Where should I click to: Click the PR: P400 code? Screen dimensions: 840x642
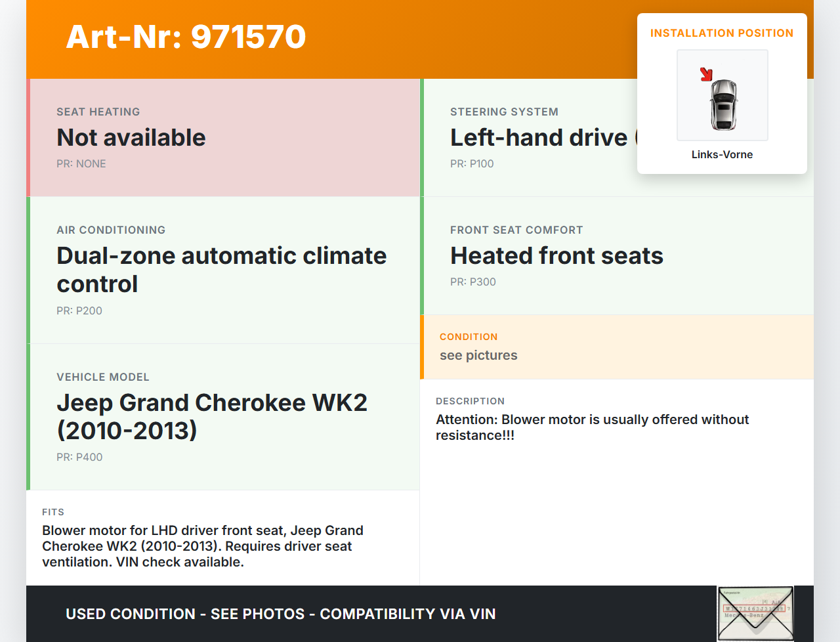[x=79, y=458]
